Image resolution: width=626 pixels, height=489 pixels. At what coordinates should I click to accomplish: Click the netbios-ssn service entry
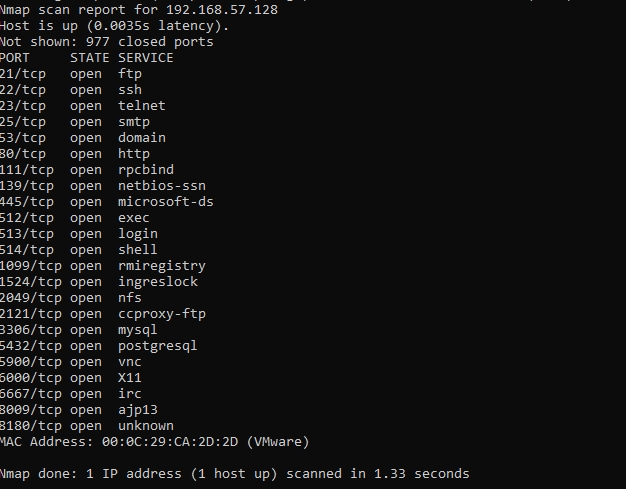[162, 186]
